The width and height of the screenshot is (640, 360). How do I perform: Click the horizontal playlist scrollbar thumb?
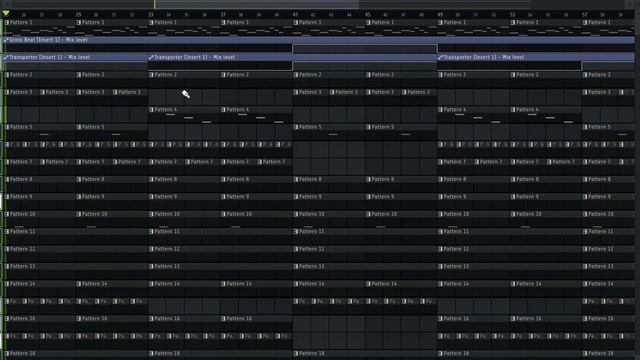coord(257,4)
